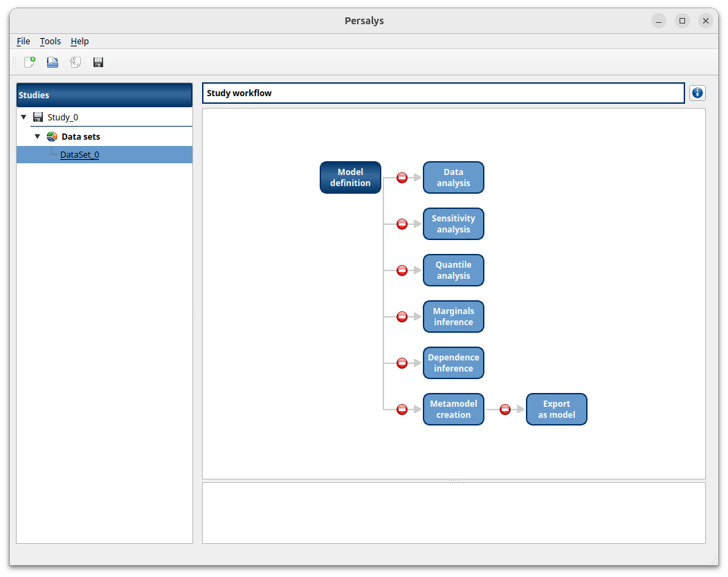Click red blocked icon before Sensitivity analysis
728x577 pixels.
(x=402, y=224)
